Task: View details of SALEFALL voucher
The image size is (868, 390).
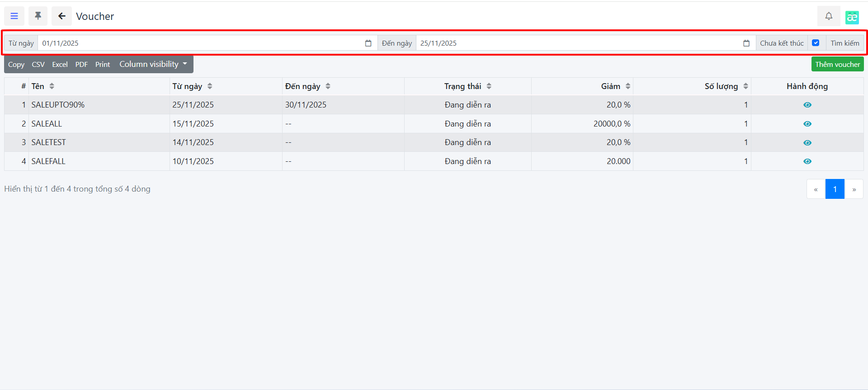Action: 807,161
